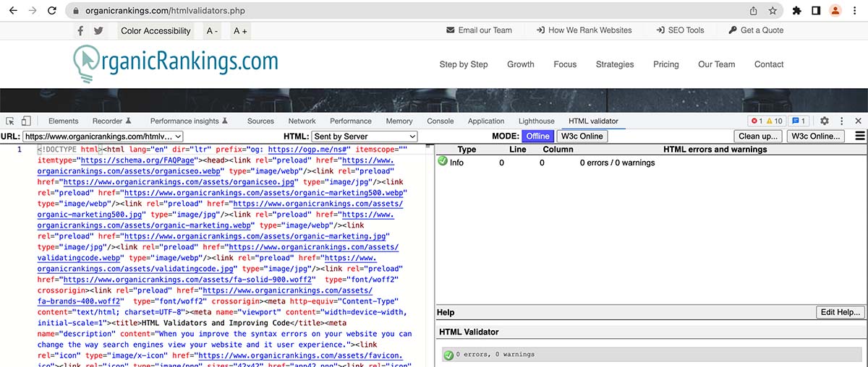Bookmark this page with the star icon
The height and width of the screenshot is (367, 868).
pos(773,11)
